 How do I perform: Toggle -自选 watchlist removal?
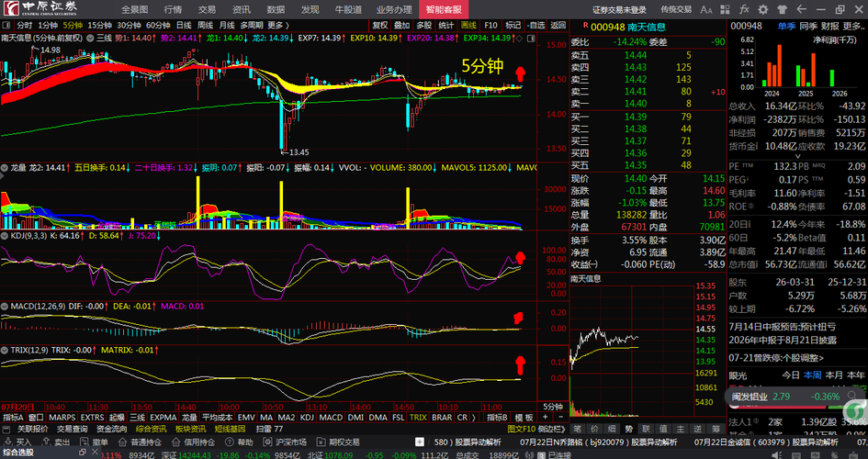(x=535, y=26)
